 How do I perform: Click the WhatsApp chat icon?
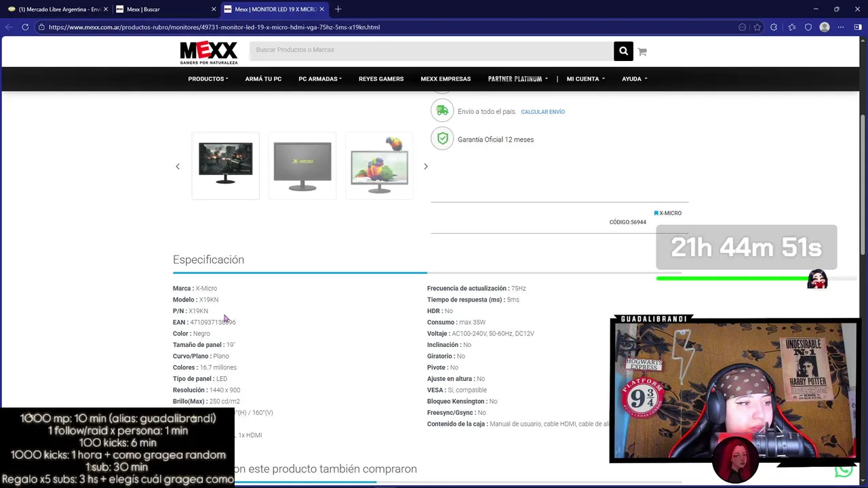(844, 470)
